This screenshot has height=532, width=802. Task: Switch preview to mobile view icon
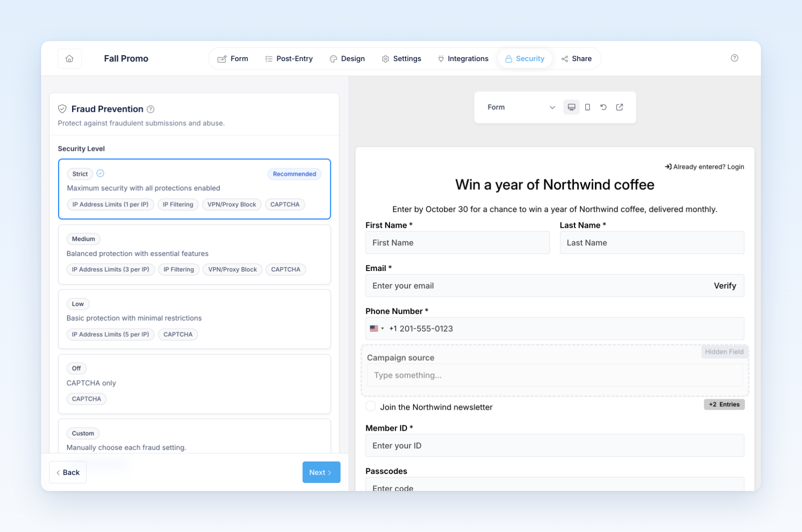coord(587,107)
